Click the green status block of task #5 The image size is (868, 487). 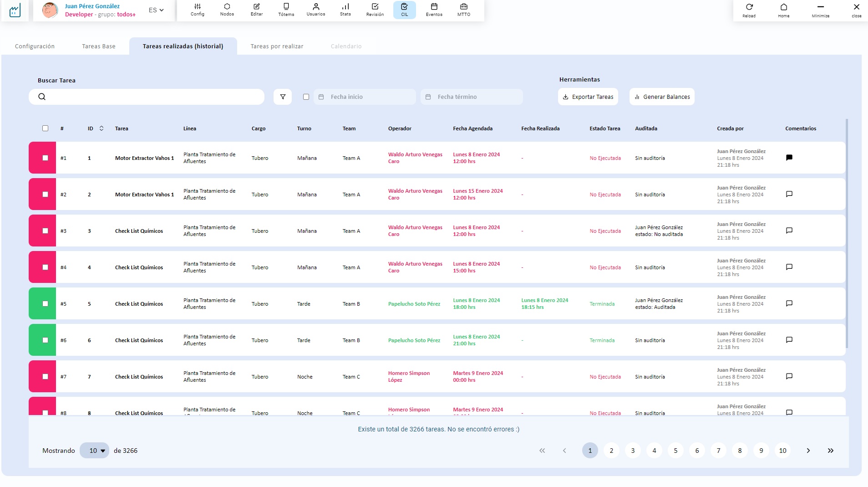(42, 303)
